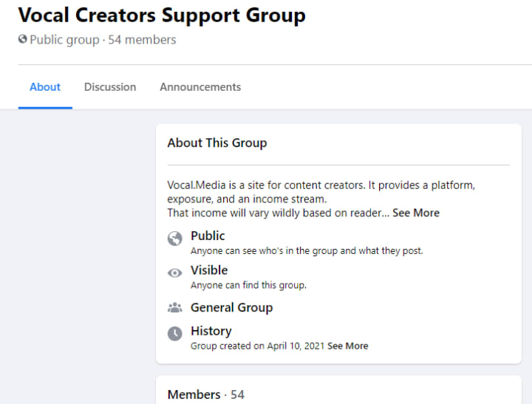Click the 54 members count in header
Screen dimensions: 532x404
pyautogui.click(x=142, y=40)
